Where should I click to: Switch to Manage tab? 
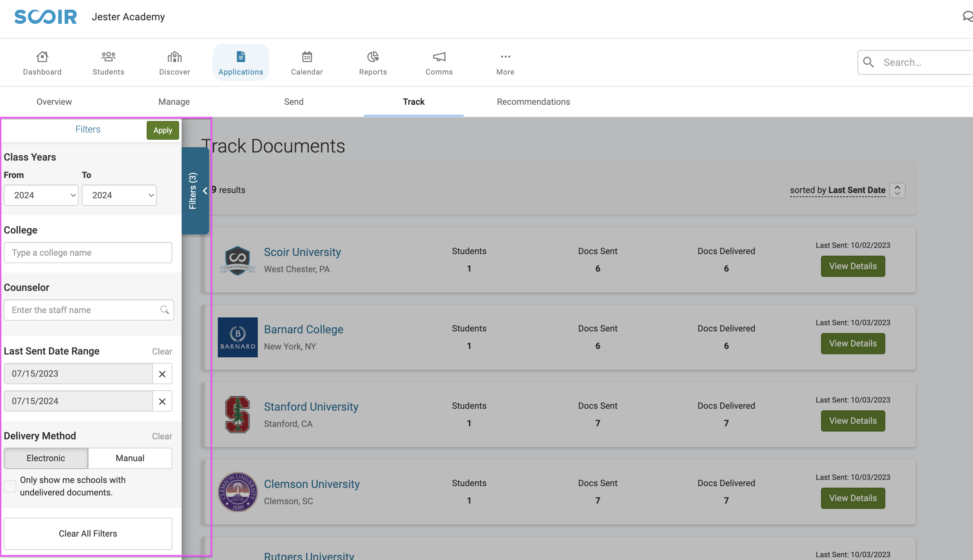tap(174, 102)
